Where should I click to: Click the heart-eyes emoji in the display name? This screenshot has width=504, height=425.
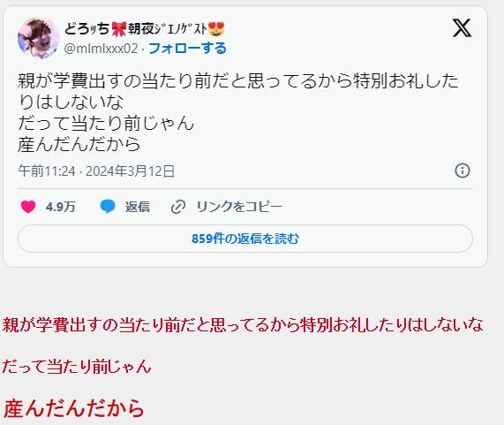pyautogui.click(x=216, y=29)
